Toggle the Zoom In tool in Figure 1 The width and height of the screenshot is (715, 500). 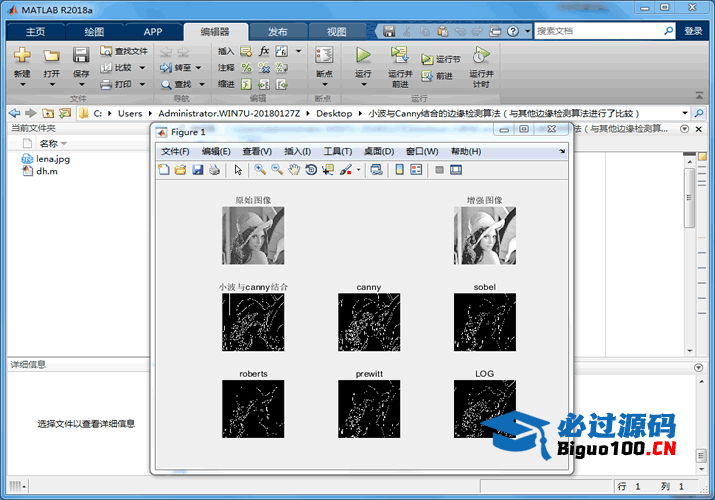(x=260, y=170)
